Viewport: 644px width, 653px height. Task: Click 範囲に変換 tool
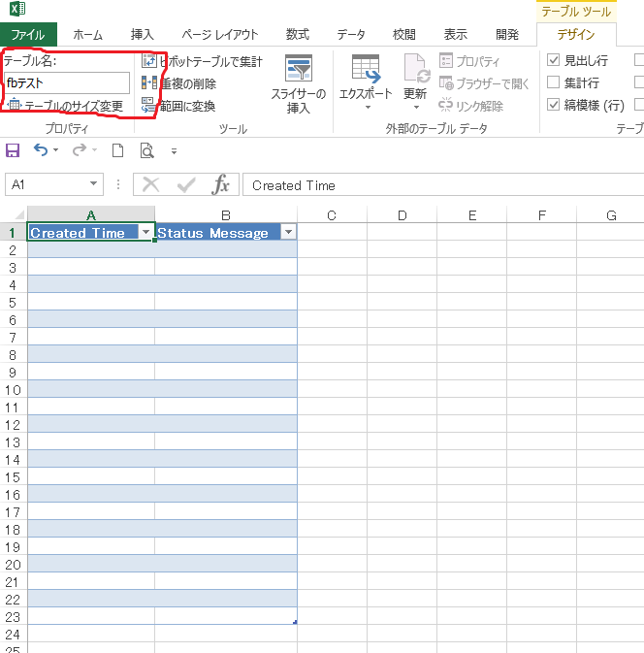coord(178,106)
